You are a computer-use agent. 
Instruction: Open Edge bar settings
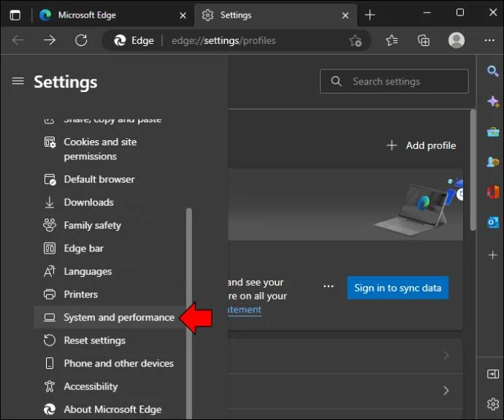(110, 248)
